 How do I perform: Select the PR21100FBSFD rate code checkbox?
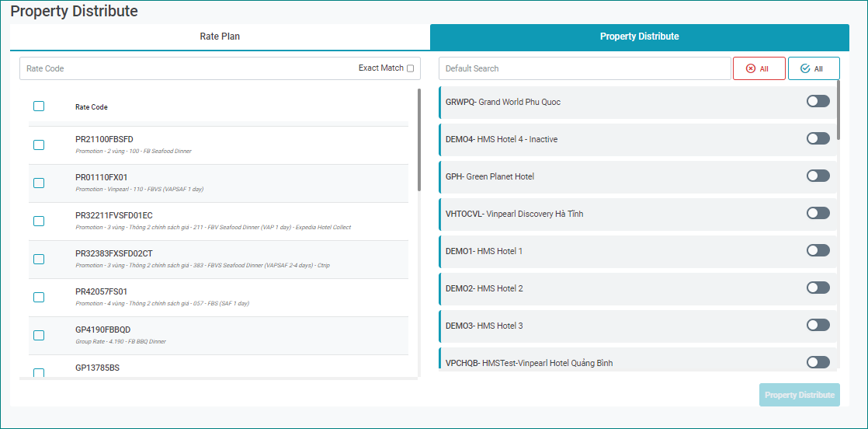(39, 145)
